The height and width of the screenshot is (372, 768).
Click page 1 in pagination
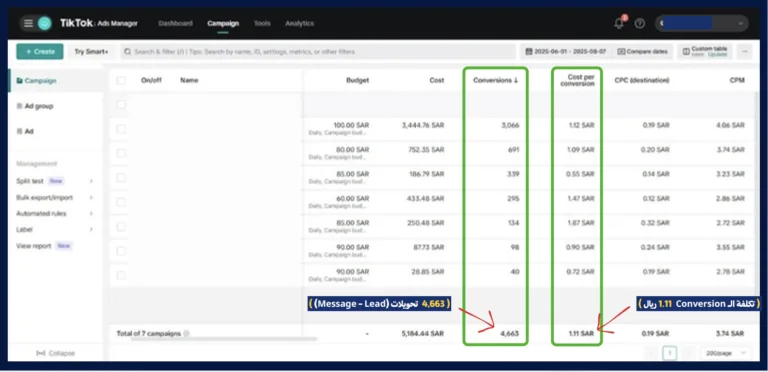pyautogui.click(x=670, y=353)
